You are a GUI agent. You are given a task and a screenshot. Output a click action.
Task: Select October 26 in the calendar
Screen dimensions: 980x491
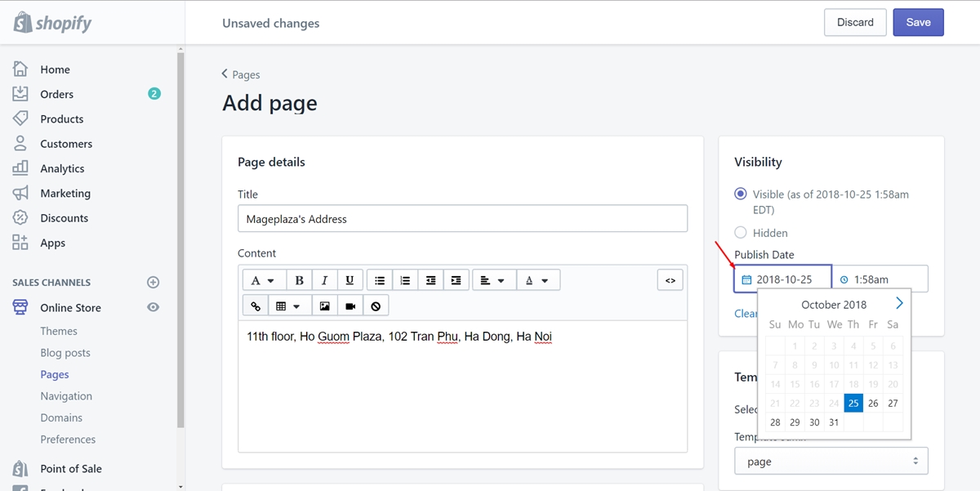[x=873, y=403]
